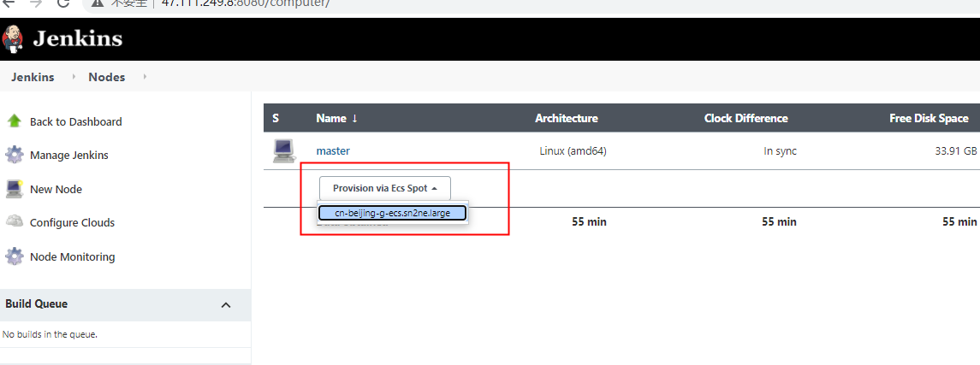
Task: Click the green Back to Dashboard arrow icon
Action: [14, 121]
